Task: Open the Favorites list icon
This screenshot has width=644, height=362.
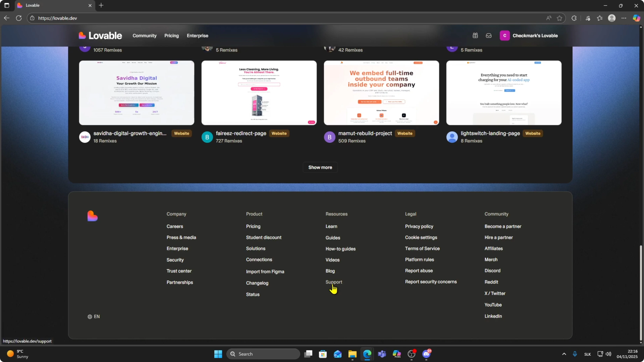Action: (600, 18)
